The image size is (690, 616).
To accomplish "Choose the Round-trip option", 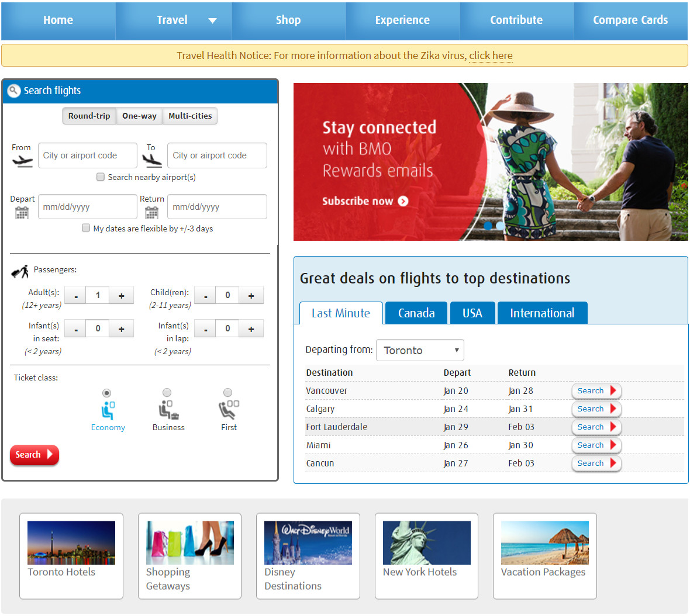I will point(89,116).
